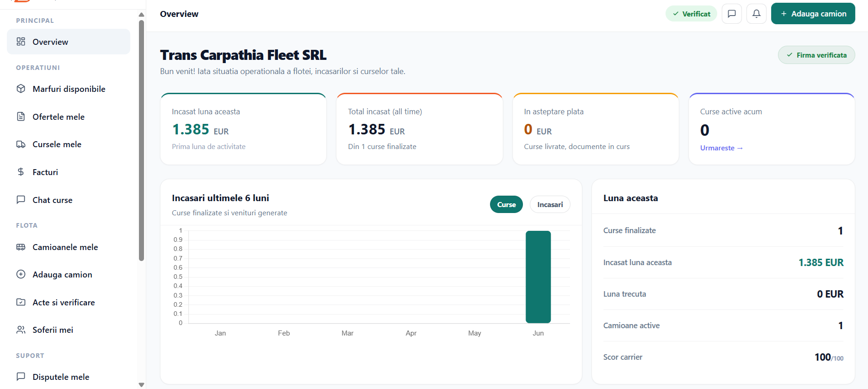Click the Overview grid icon in sidebar

(21, 42)
